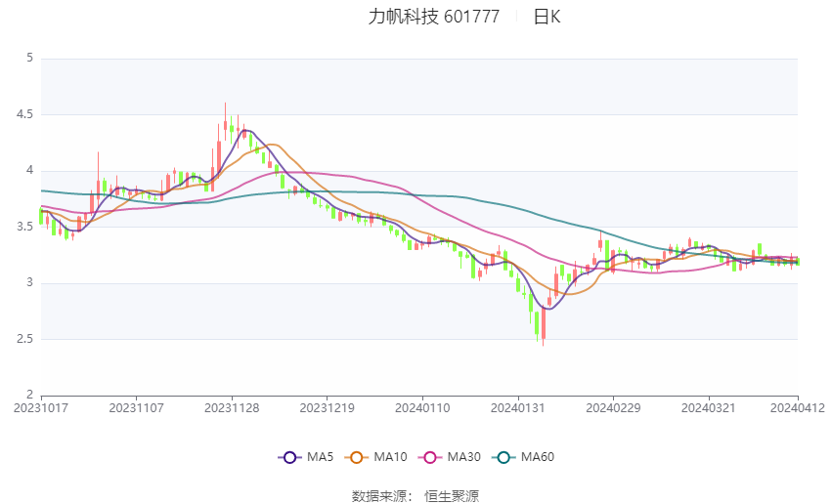Toggle the MA60 legend series
Screen dimensions: 831x504
coord(523,457)
